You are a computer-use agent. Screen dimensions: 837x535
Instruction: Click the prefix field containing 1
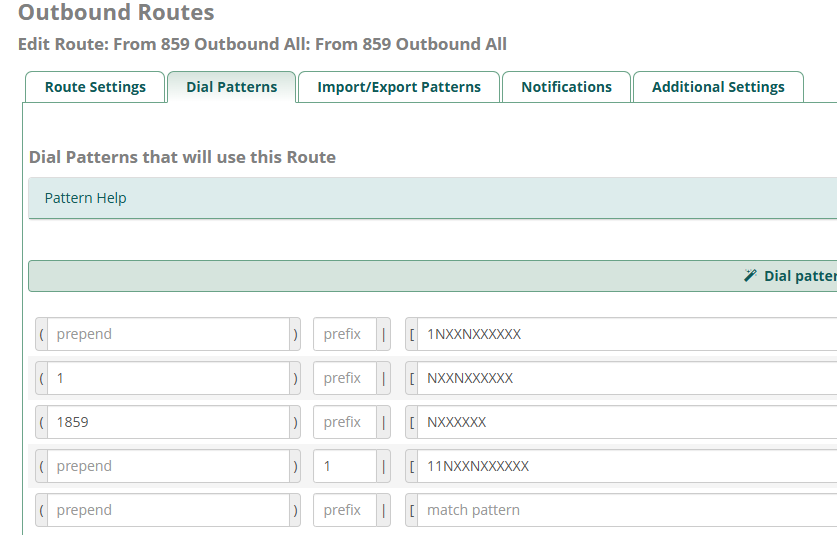pyautogui.click(x=344, y=466)
